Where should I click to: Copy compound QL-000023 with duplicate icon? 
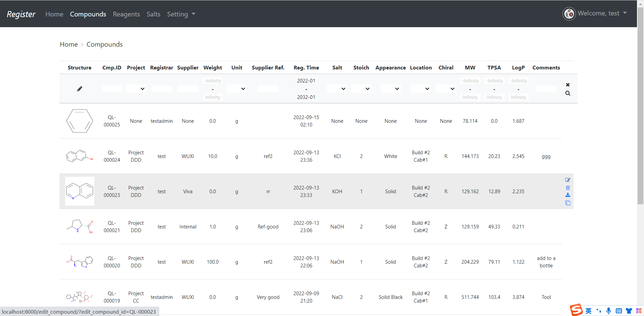[x=568, y=203]
